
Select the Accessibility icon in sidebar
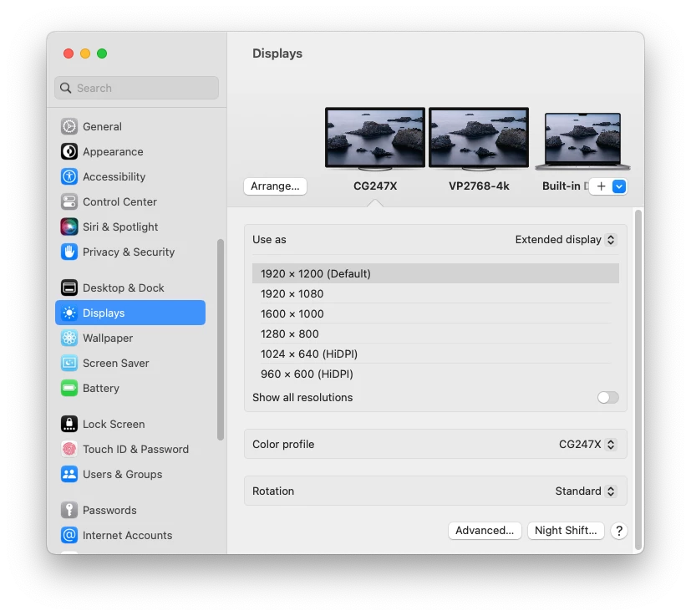(69, 177)
